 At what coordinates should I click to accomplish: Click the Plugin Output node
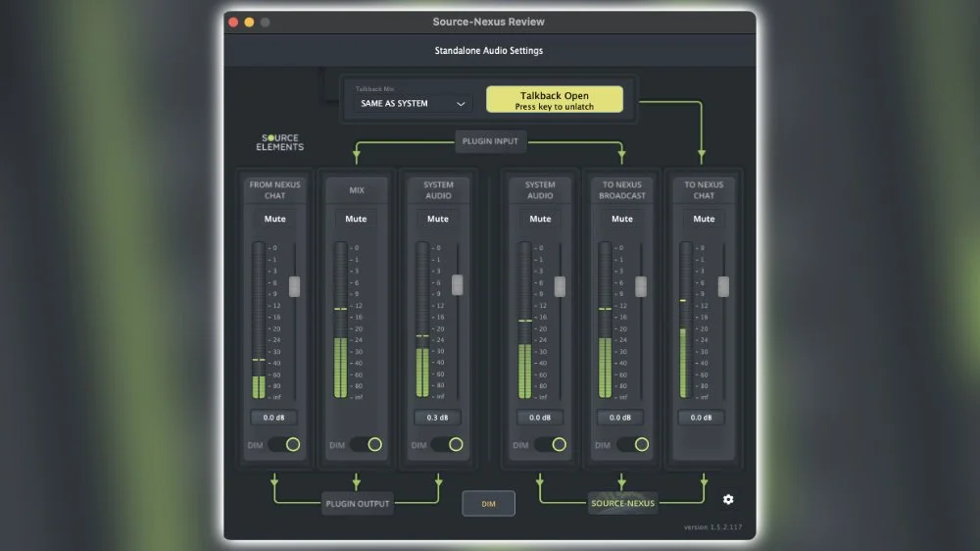[358, 504]
